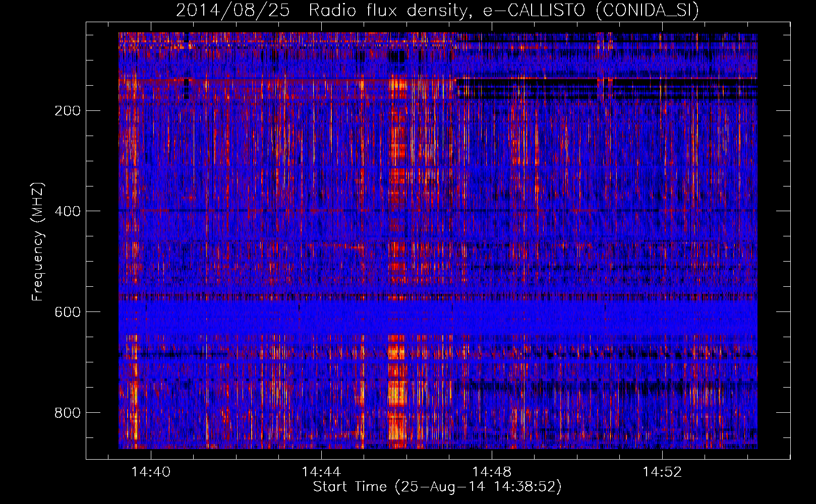The width and height of the screenshot is (816, 504).
Task: Click the 'Start Time (25-Aug-14 14:38:52)' label
Action: pos(437,487)
